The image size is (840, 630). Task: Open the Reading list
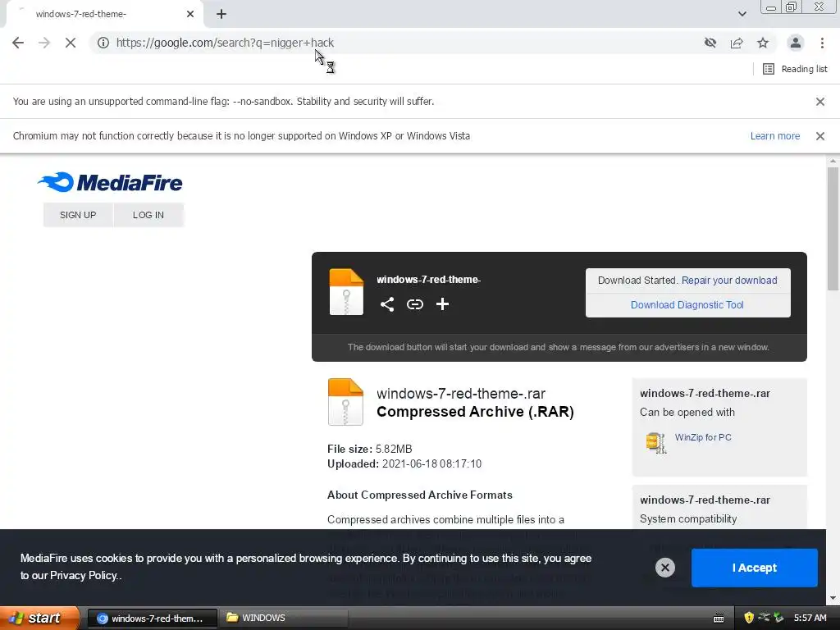796,69
